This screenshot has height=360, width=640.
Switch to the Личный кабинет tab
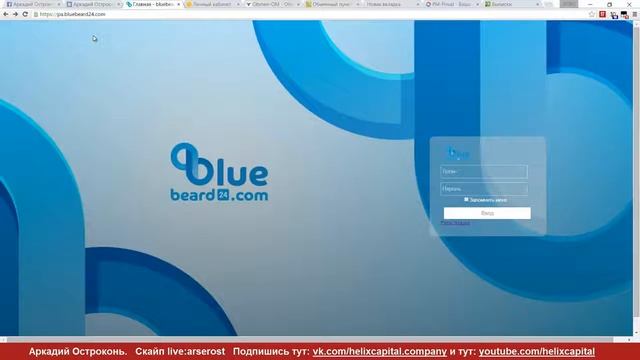click(212, 4)
